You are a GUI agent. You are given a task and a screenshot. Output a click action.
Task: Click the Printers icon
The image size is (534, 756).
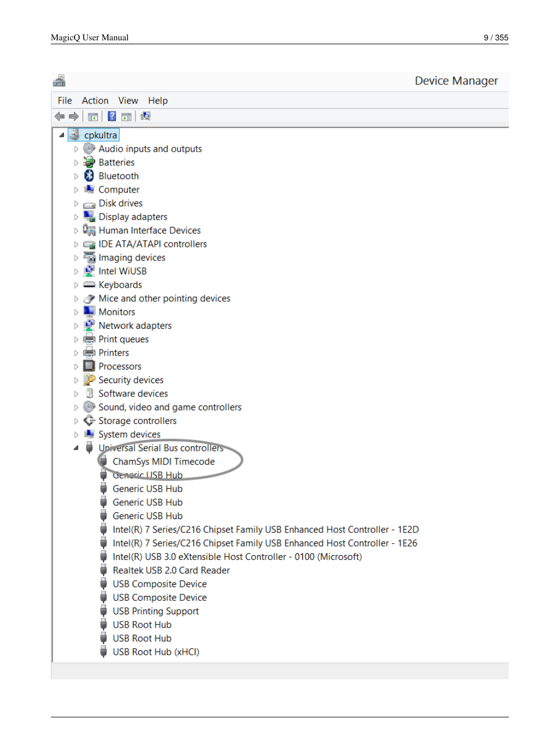(89, 353)
